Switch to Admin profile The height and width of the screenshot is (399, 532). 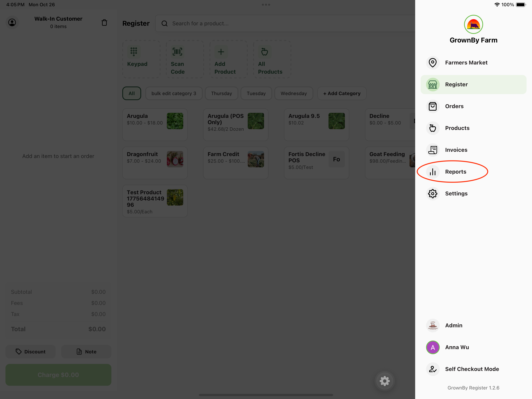[473, 325]
